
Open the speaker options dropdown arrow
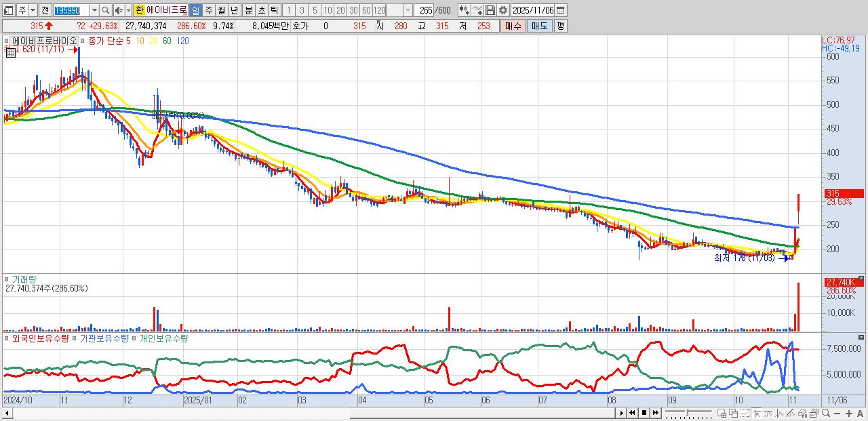click(129, 10)
